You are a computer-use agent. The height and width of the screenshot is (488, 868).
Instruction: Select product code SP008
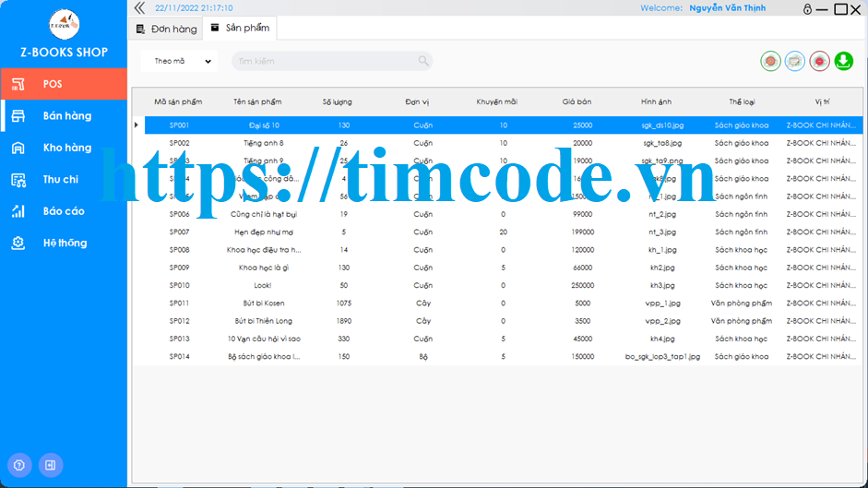point(179,250)
